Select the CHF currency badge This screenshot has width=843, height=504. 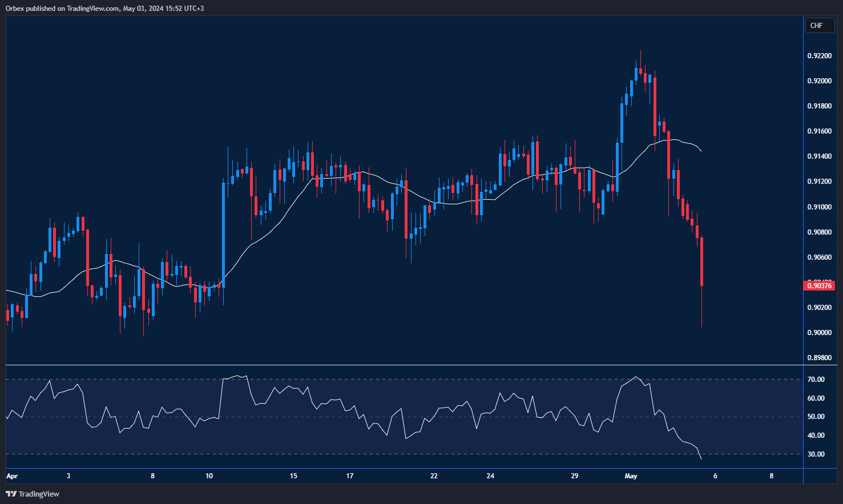(820, 25)
